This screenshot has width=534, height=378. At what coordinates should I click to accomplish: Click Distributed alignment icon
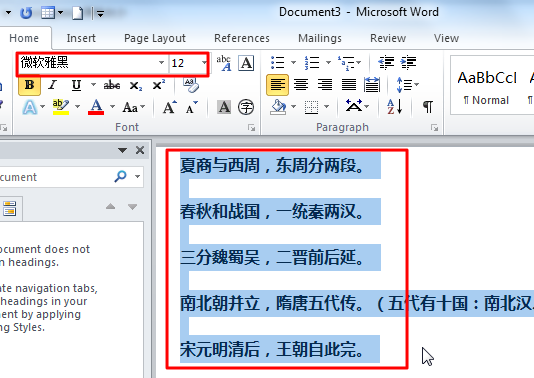click(372, 85)
